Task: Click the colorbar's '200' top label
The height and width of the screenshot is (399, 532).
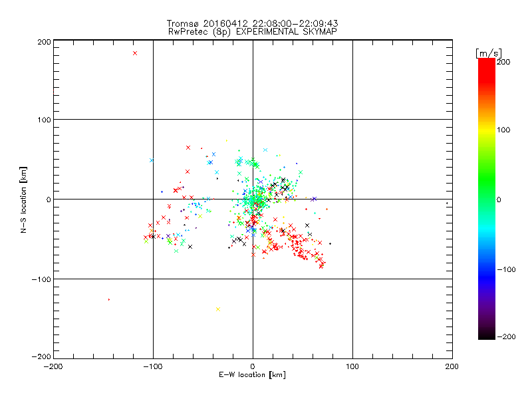Action: tap(503, 62)
